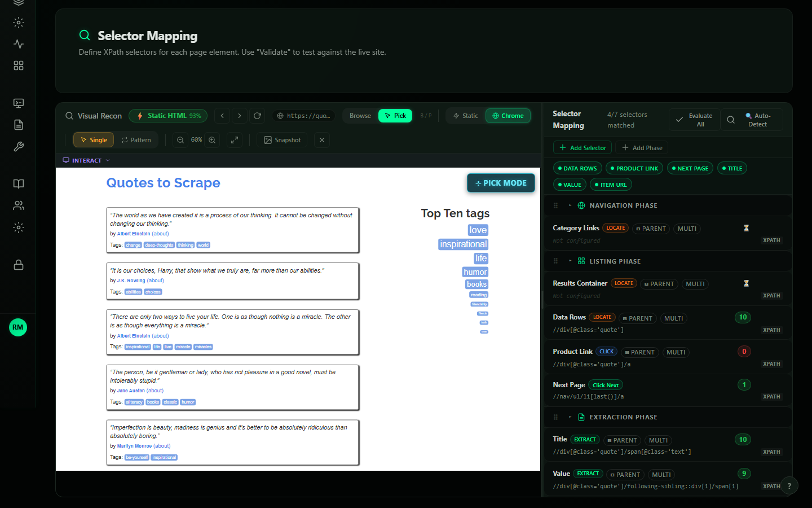Click the URL address field
This screenshot has height=508, width=812.
(303, 116)
